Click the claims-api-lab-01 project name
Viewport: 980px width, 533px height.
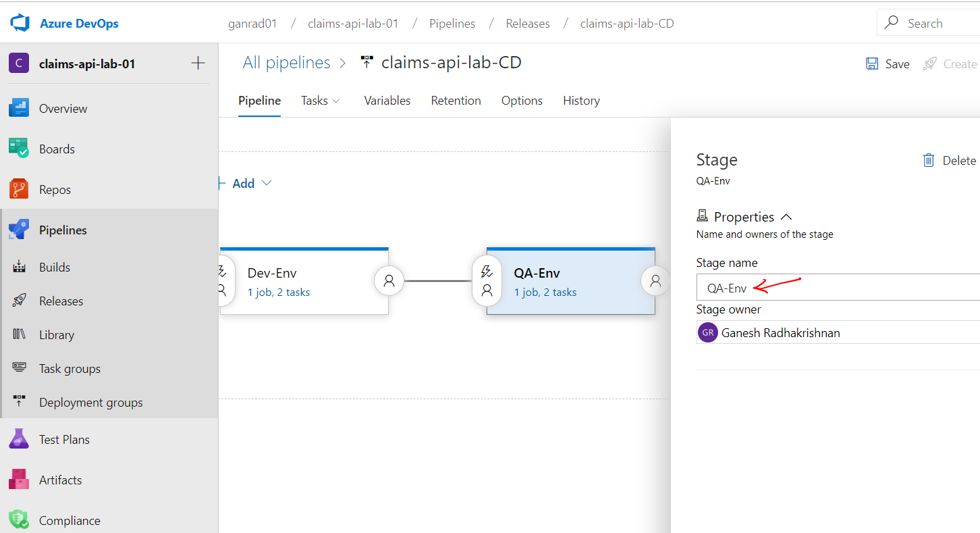click(87, 64)
